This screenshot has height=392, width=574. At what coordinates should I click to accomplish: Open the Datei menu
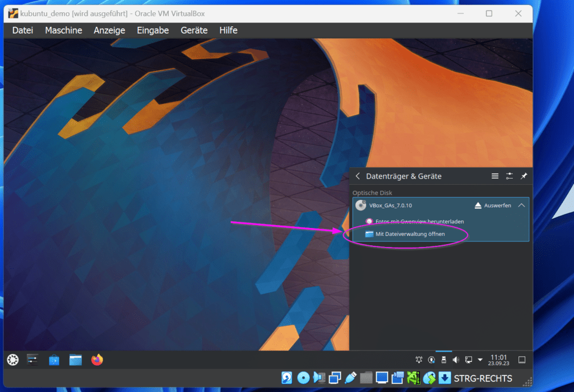(x=22, y=30)
